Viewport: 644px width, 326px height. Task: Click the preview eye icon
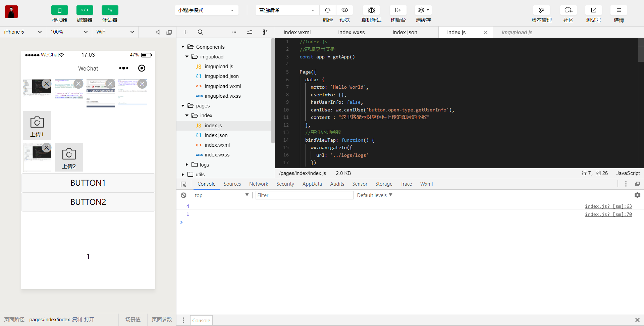[344, 10]
